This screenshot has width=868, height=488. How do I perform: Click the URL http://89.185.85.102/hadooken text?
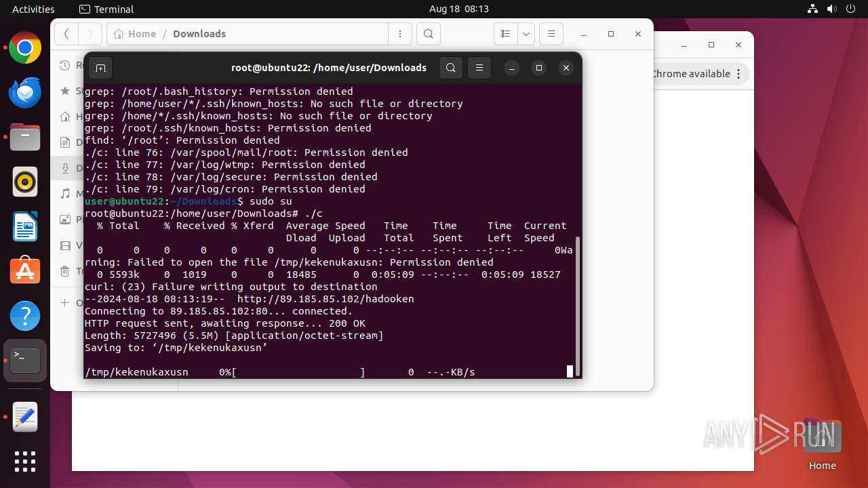click(x=325, y=299)
